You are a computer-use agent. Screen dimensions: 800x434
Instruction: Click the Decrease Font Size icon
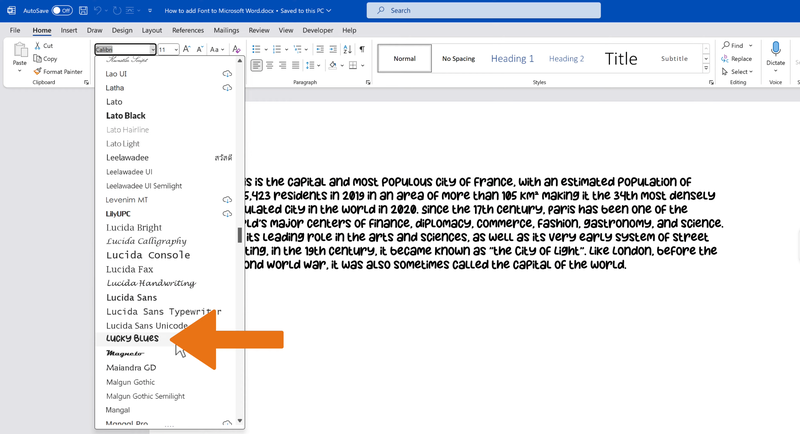click(x=200, y=49)
